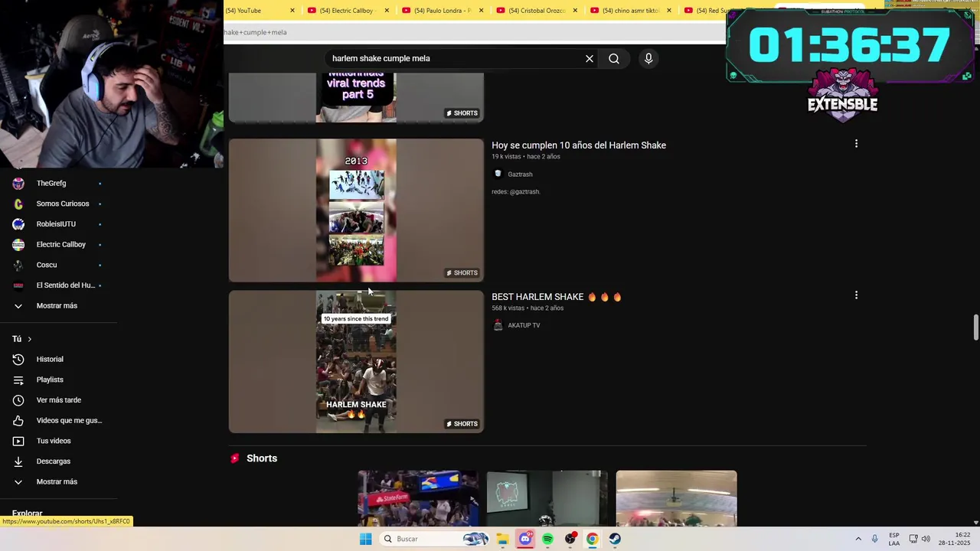The height and width of the screenshot is (551, 980).
Task: Switch to the Red Su... tab
Action: point(704,11)
